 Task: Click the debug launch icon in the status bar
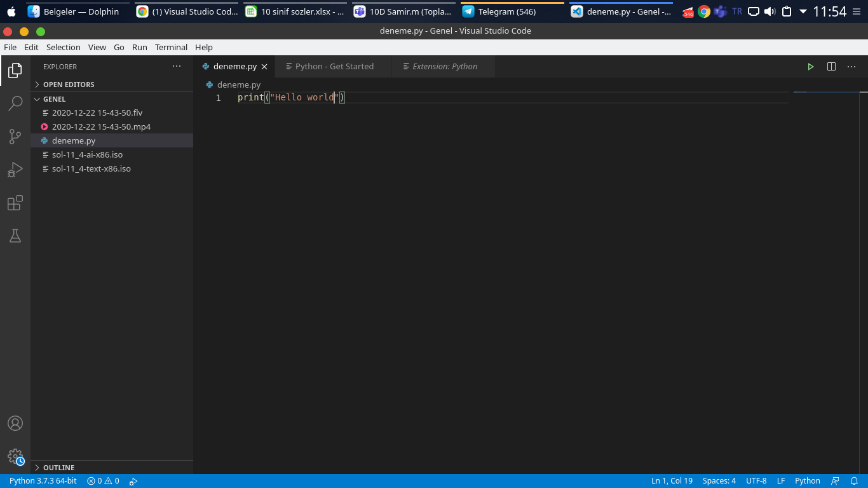133,481
